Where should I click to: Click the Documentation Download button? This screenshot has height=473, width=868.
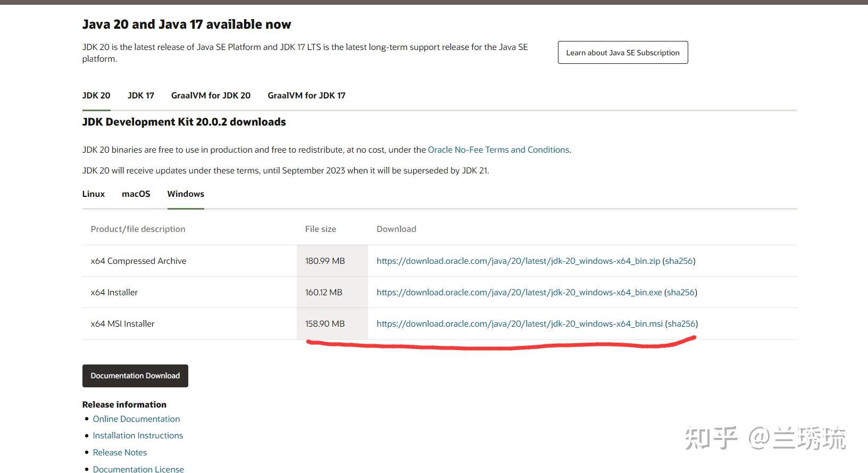click(135, 376)
